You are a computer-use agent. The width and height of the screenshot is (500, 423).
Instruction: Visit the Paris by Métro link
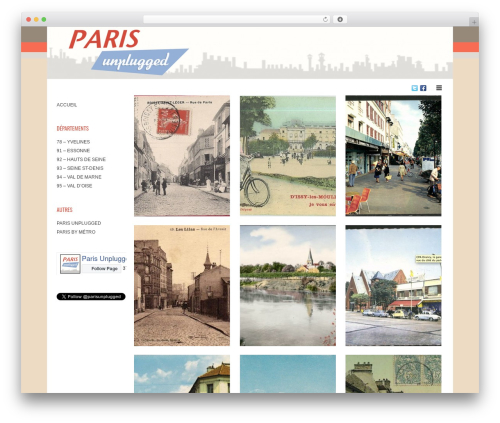coord(76,232)
